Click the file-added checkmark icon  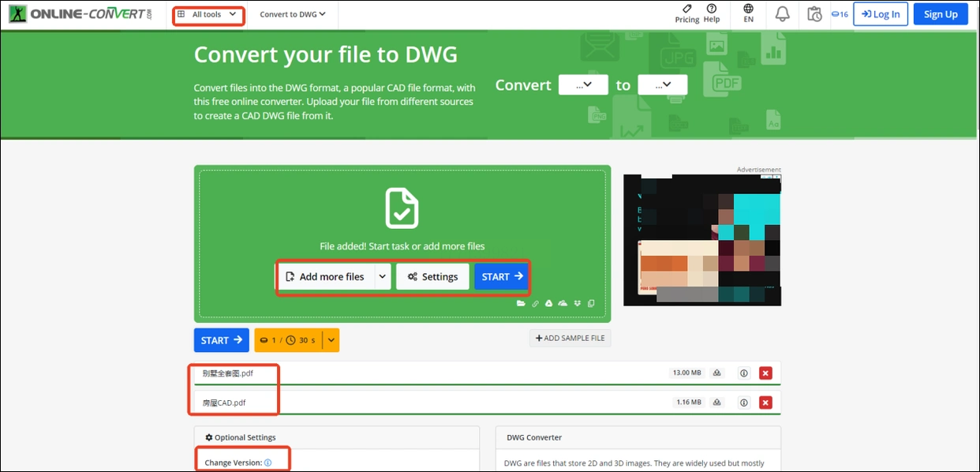[x=402, y=207]
